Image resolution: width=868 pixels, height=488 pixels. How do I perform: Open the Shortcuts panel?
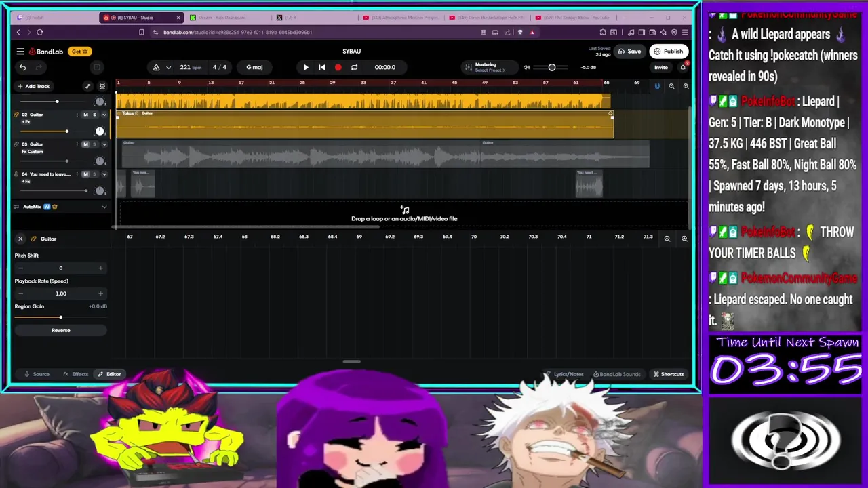pyautogui.click(x=668, y=374)
